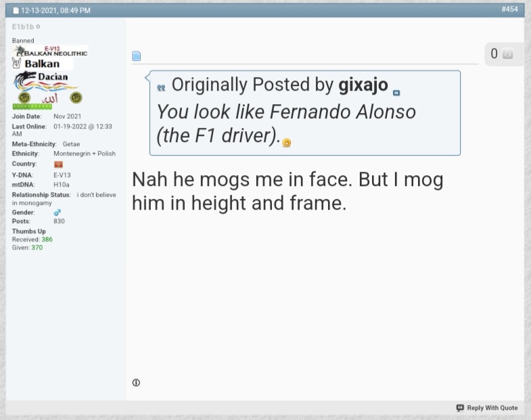Image resolution: width=531 pixels, height=420 pixels.
Task: Click the green reputation bar
Action: coord(32,106)
